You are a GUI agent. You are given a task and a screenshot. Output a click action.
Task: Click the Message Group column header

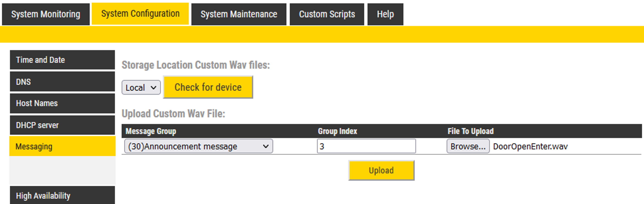point(151,131)
